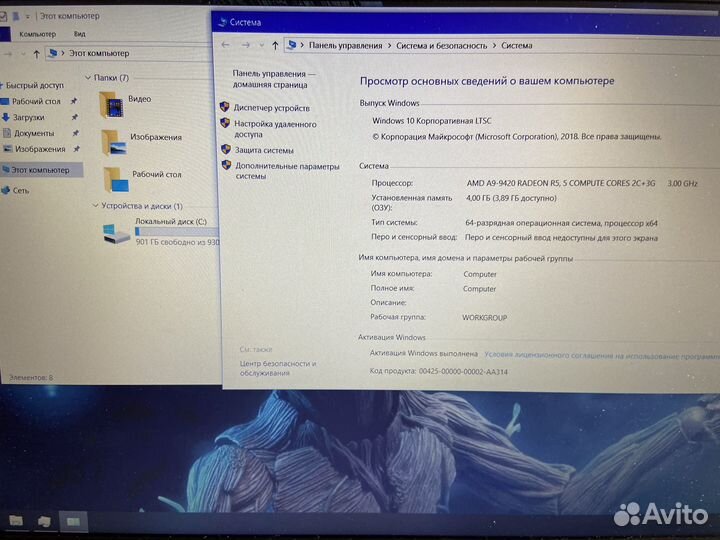This screenshot has height=540, width=720.
Task: Click the pin icon beside Рабочий стол
Action: (73, 101)
